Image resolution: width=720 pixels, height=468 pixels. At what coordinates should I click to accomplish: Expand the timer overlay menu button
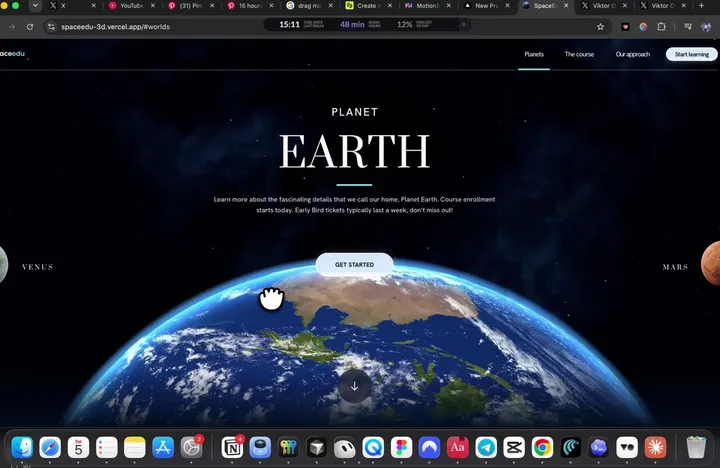464,24
